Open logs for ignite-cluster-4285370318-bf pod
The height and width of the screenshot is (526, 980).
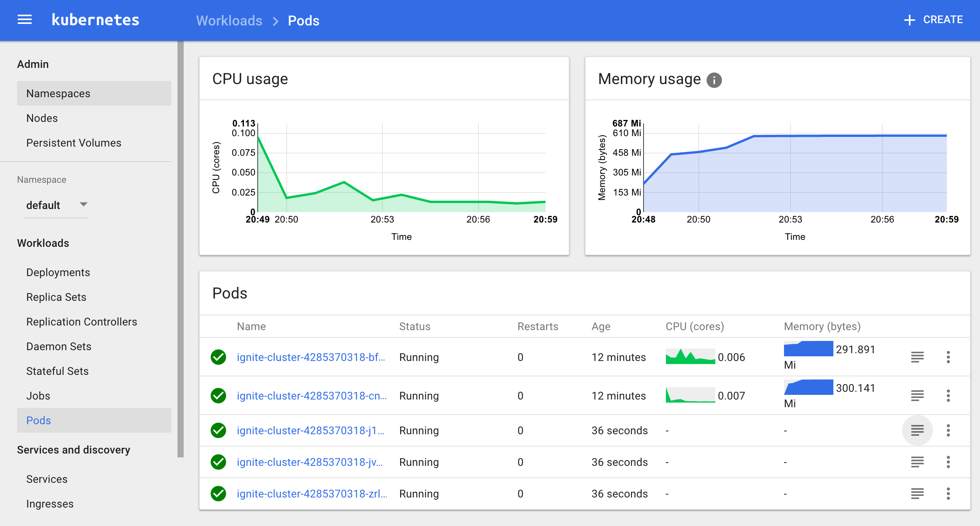[x=917, y=357]
